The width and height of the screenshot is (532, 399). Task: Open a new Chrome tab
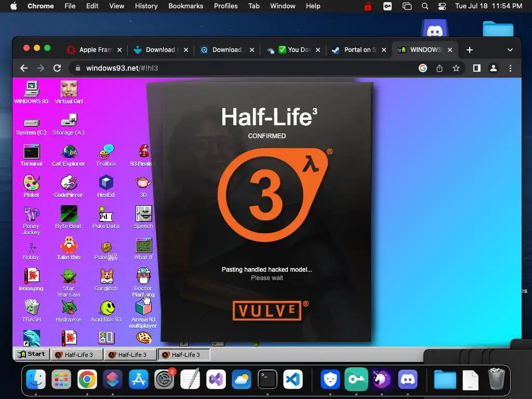470,50
